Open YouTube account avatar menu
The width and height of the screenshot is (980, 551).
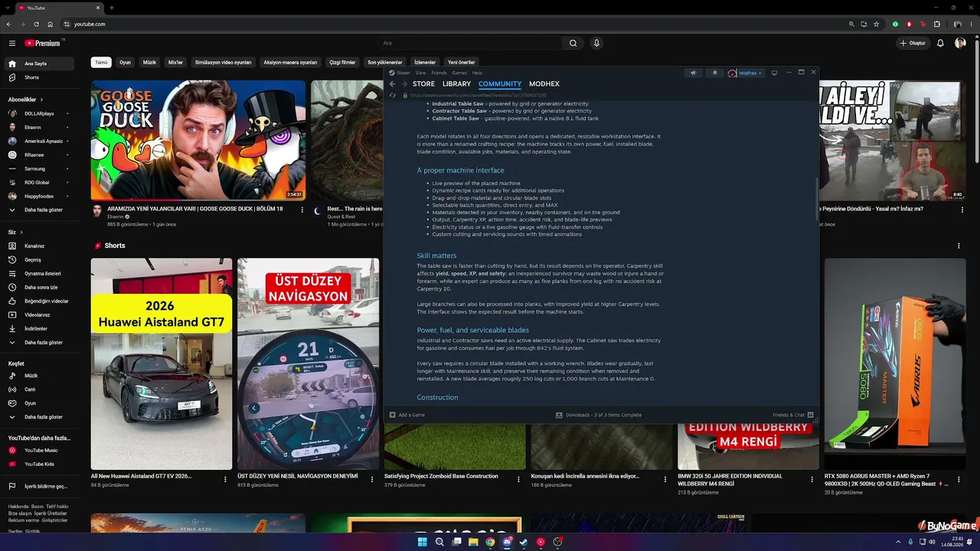[x=960, y=44]
